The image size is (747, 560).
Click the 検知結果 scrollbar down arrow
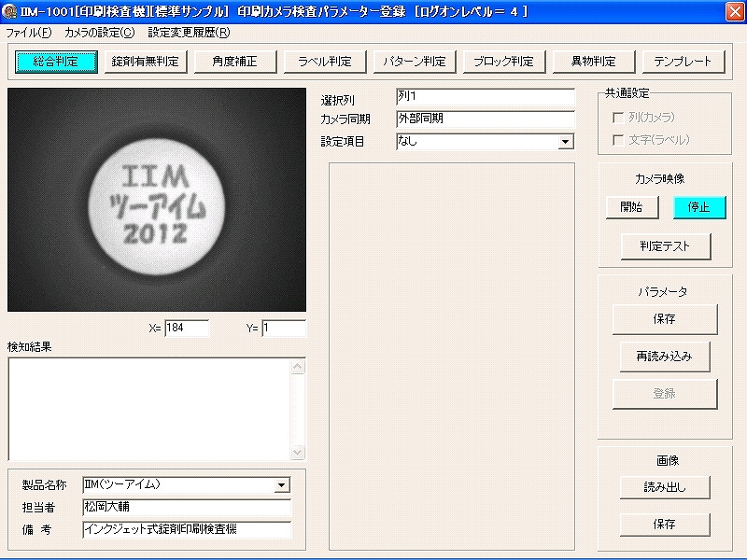(x=298, y=453)
